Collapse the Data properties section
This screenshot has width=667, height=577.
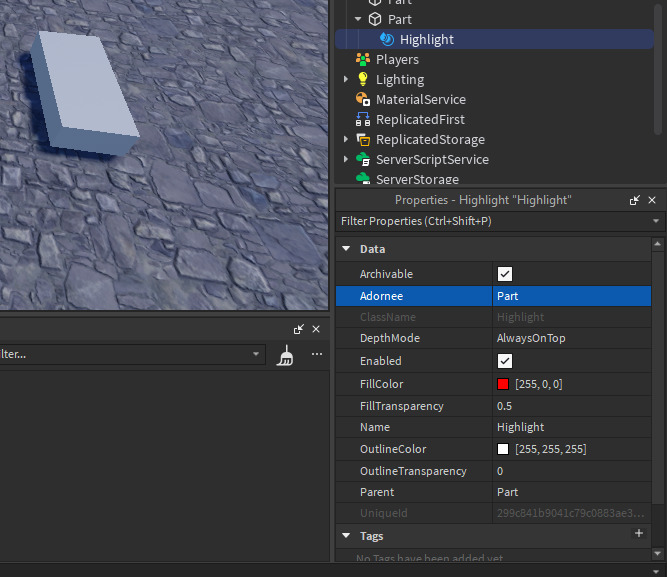[346, 249]
